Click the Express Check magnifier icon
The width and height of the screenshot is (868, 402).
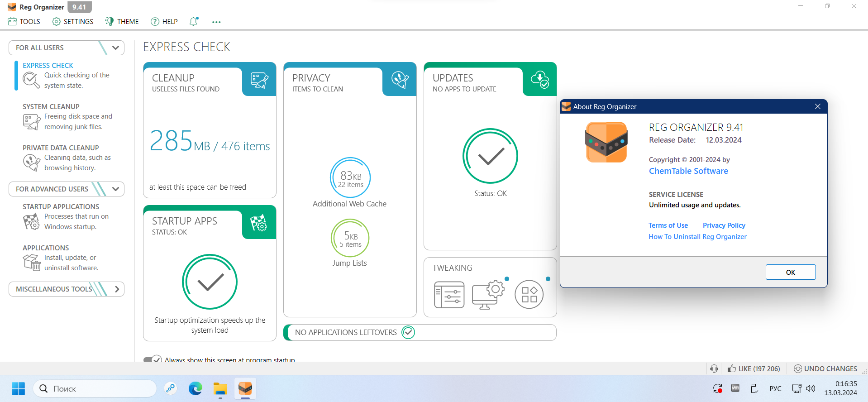[31, 80]
